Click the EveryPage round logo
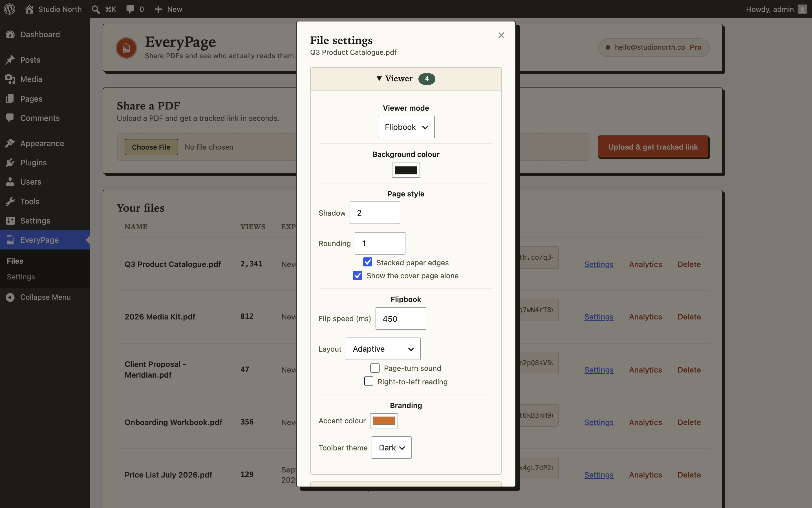 [126, 48]
